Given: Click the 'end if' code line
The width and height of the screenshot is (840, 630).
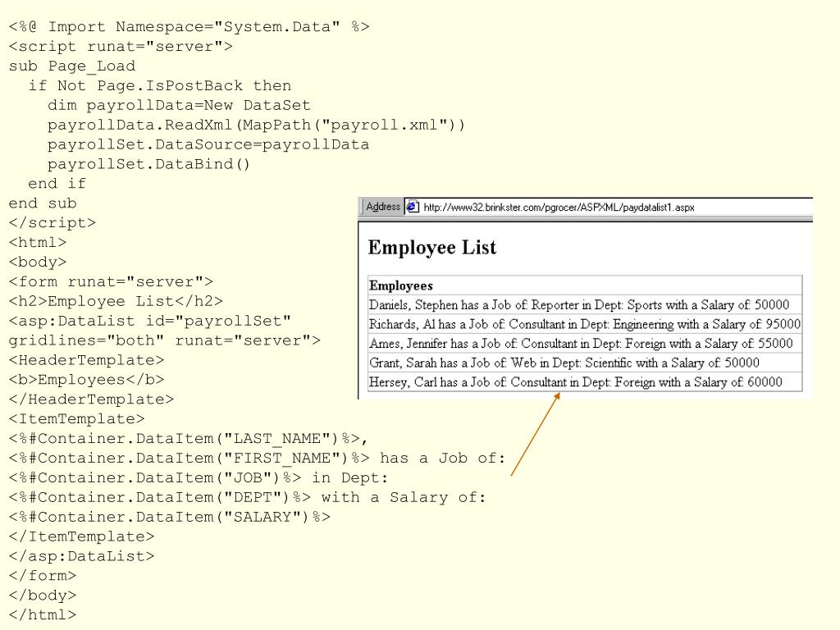Looking at the screenshot, I should coord(57,184).
